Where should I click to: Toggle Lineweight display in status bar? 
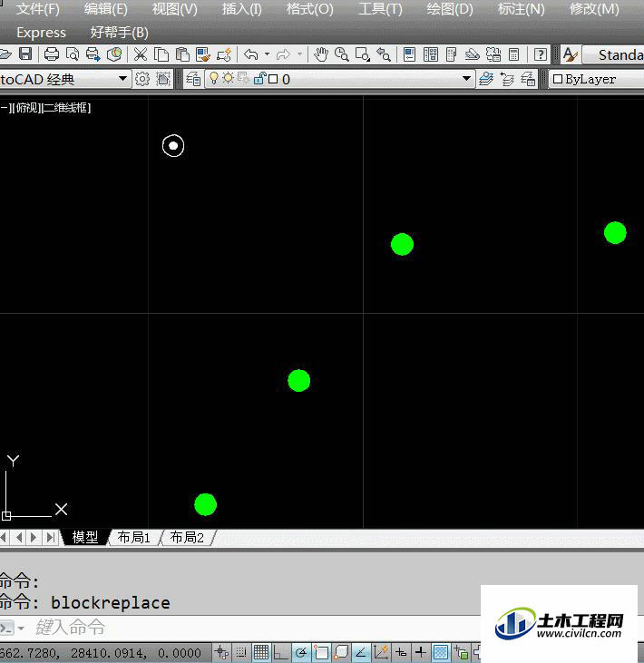tap(420, 652)
